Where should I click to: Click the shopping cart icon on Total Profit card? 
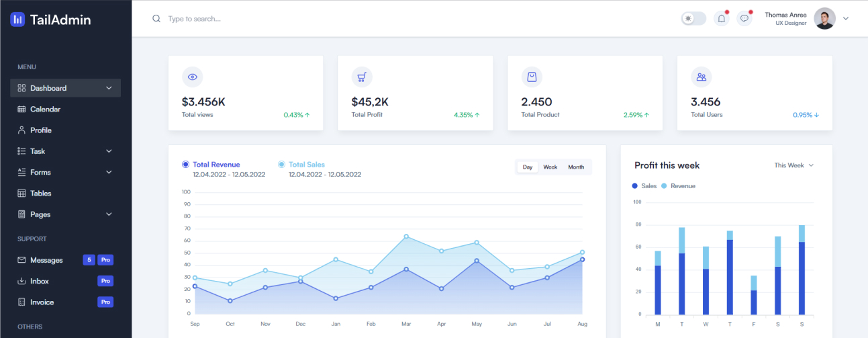(362, 77)
